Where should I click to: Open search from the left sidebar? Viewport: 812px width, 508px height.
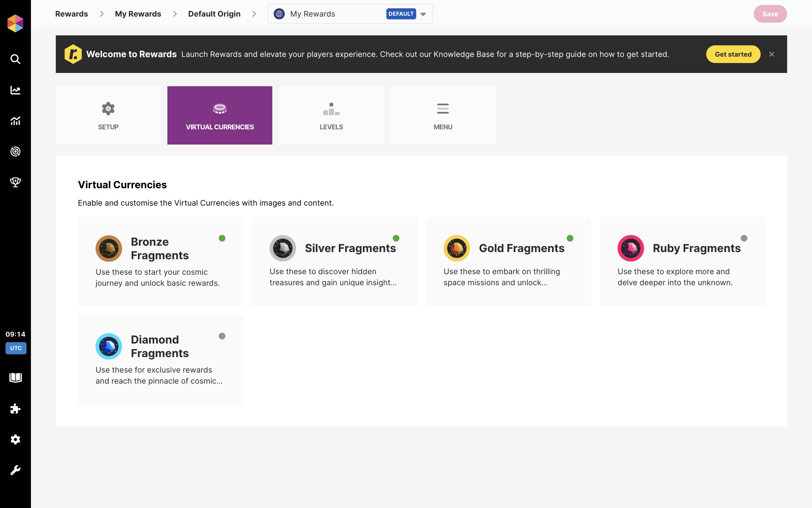tap(15, 59)
